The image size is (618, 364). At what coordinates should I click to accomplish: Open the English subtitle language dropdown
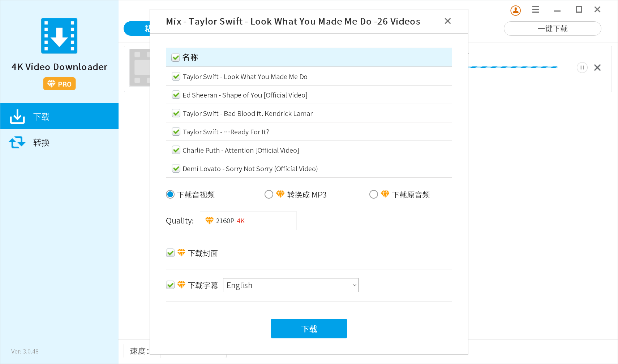point(291,285)
